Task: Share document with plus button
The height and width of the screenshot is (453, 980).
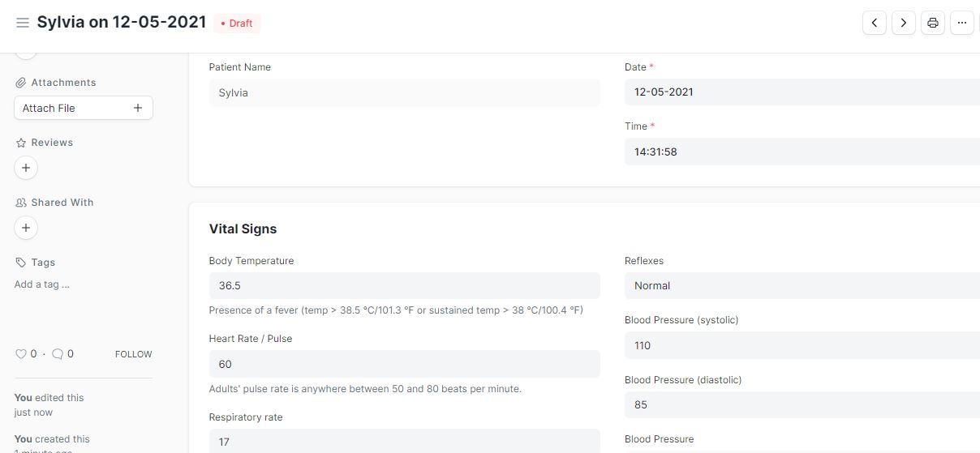Action: click(x=26, y=228)
